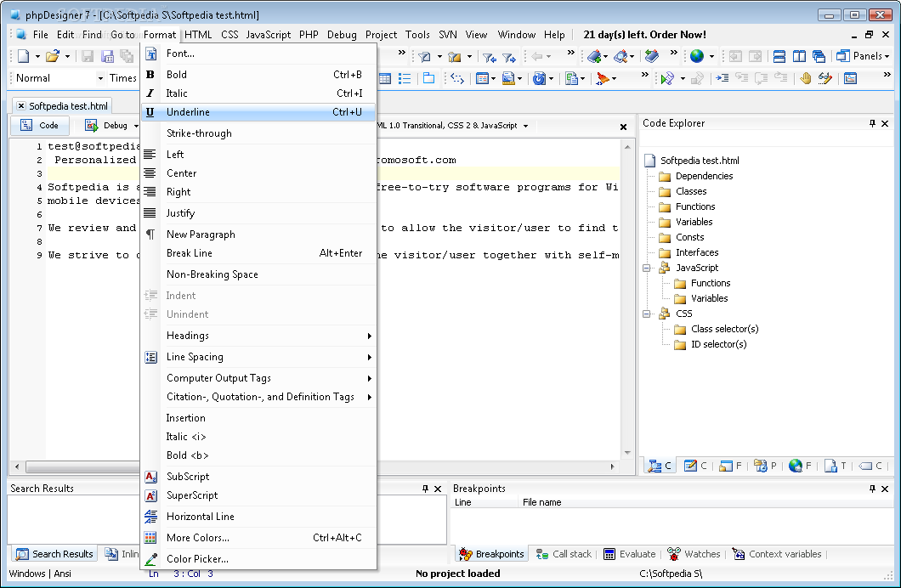Open the Color Picker... tool
Viewport: 901px width, 588px height.
point(258,559)
